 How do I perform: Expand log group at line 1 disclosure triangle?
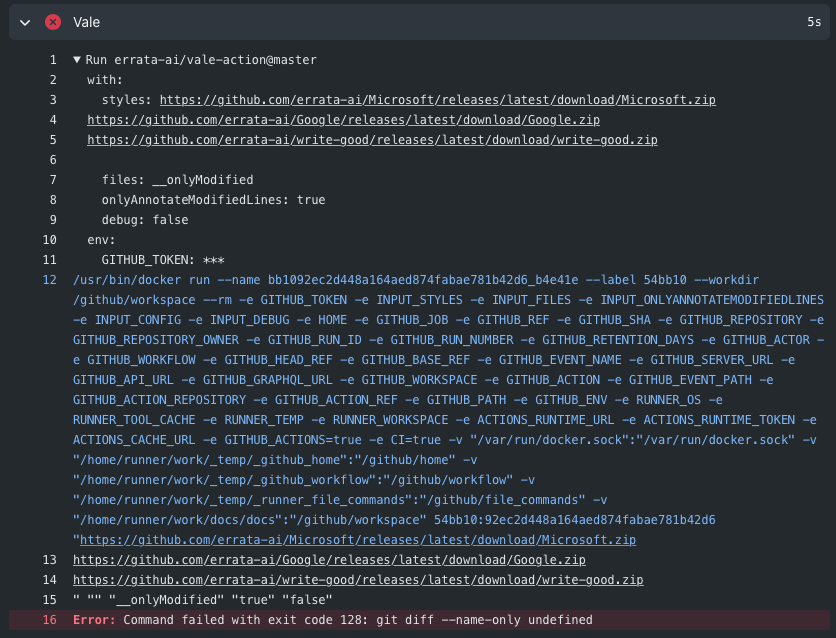click(77, 60)
